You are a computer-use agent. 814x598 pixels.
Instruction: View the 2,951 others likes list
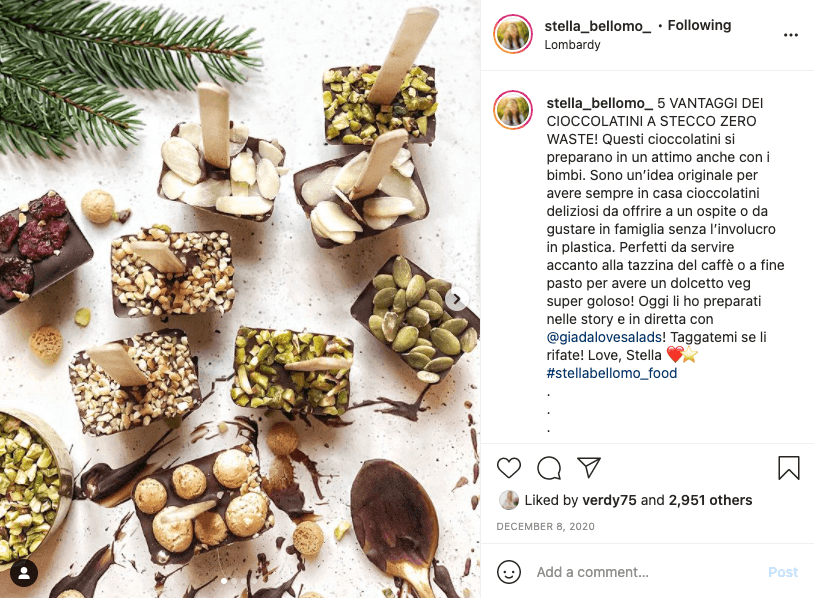pos(710,500)
